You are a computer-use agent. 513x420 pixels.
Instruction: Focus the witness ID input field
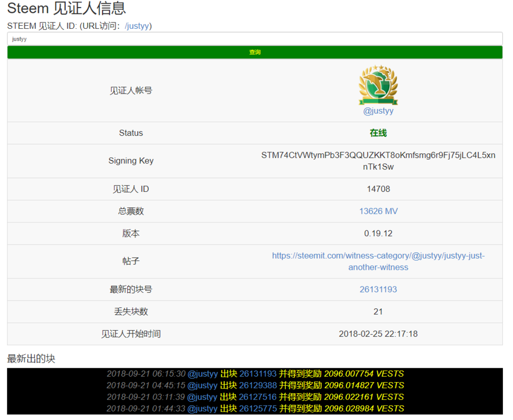point(255,39)
